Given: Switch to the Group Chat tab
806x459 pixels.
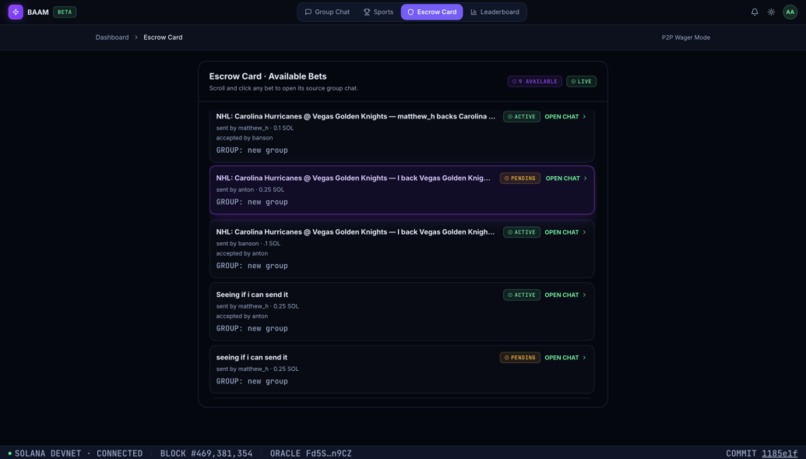Looking at the screenshot, I should [327, 12].
